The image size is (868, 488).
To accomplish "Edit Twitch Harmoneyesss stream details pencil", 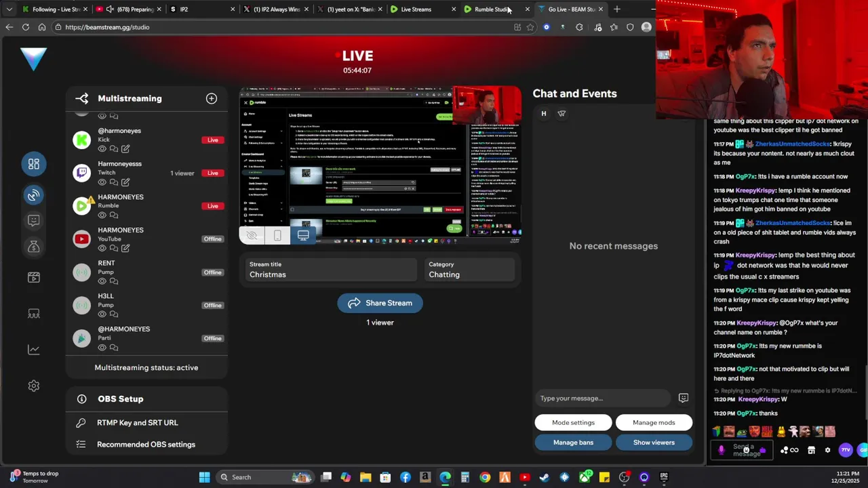I will tap(125, 182).
